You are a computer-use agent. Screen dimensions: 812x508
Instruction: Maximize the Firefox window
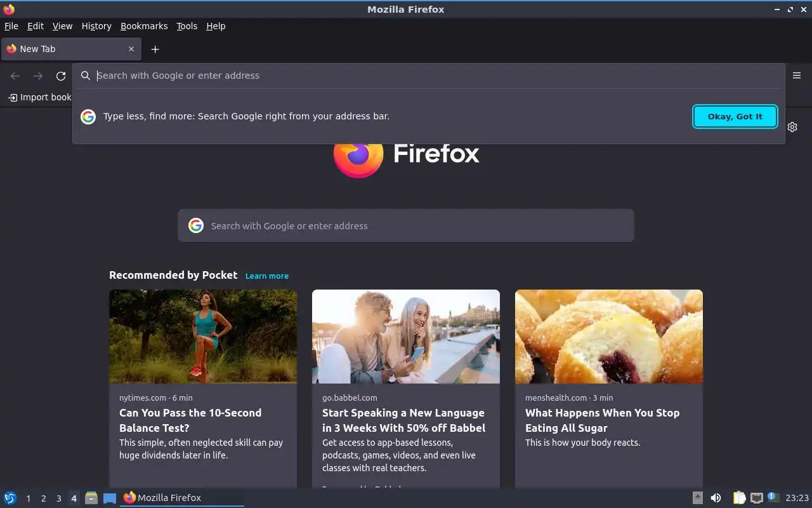pyautogui.click(x=790, y=10)
